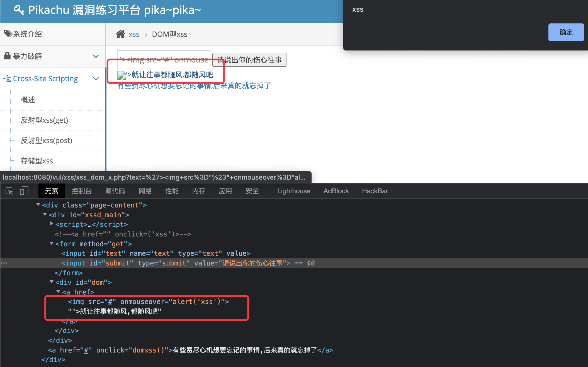
Task: Expand the 暴力破解 menu chevron
Action: (x=96, y=56)
